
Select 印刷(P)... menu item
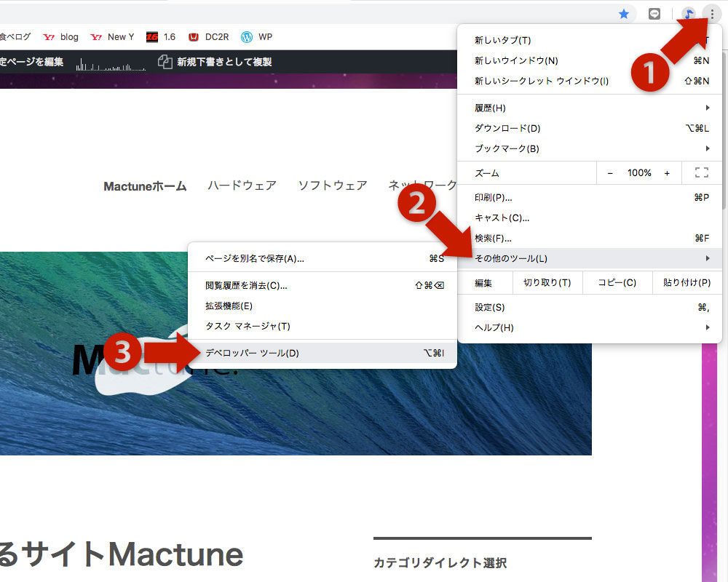tap(590, 198)
